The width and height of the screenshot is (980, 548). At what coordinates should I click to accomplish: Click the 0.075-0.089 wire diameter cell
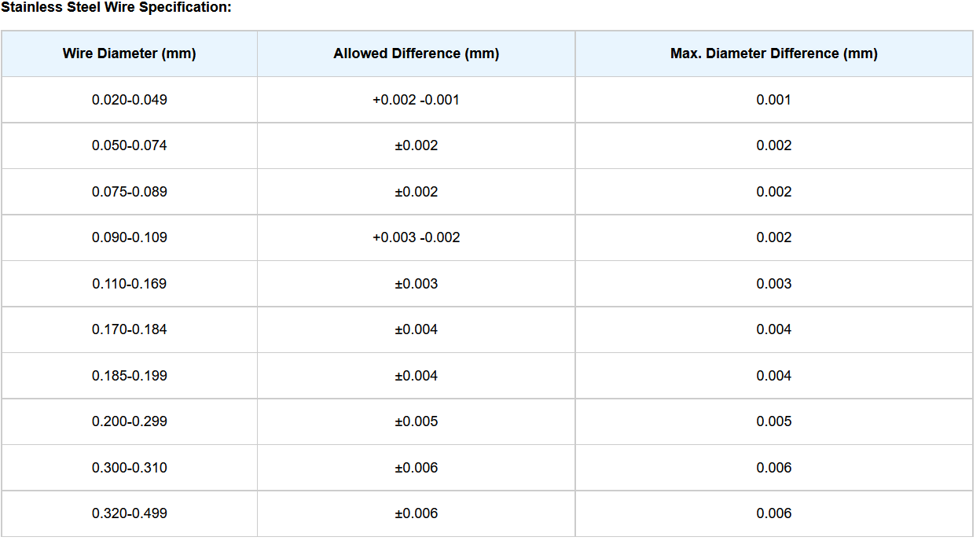tap(130, 192)
